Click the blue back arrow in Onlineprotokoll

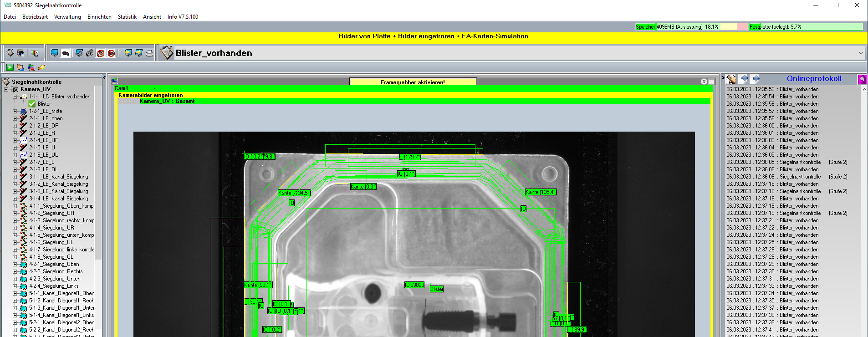coord(744,79)
